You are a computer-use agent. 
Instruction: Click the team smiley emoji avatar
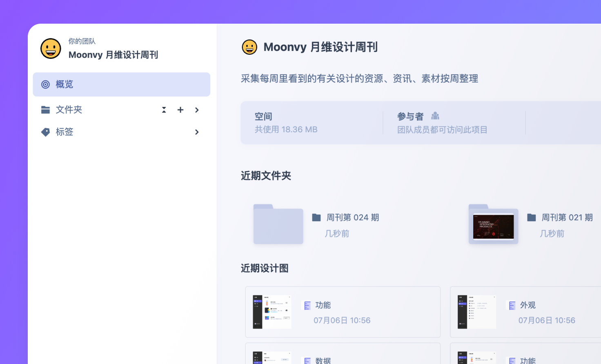(x=51, y=49)
